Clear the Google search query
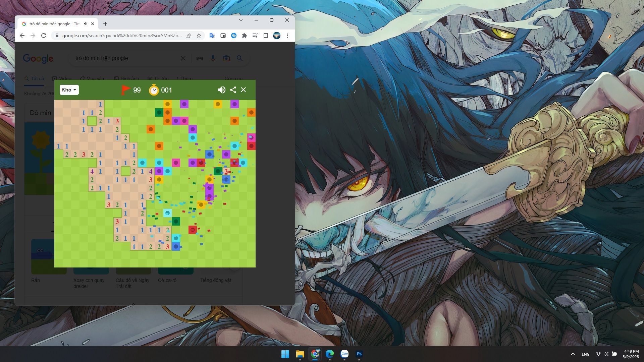 [183, 58]
